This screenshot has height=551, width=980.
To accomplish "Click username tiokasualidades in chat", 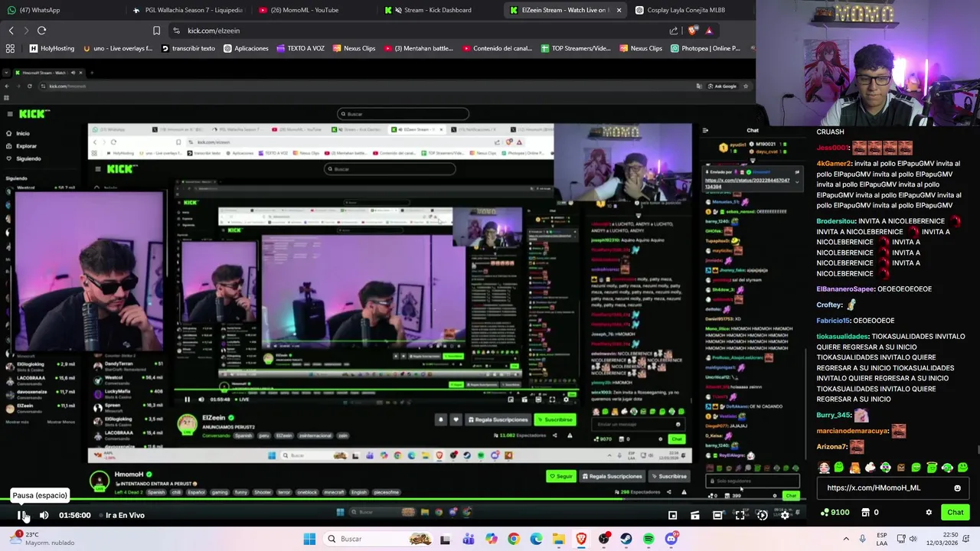I will (x=843, y=337).
